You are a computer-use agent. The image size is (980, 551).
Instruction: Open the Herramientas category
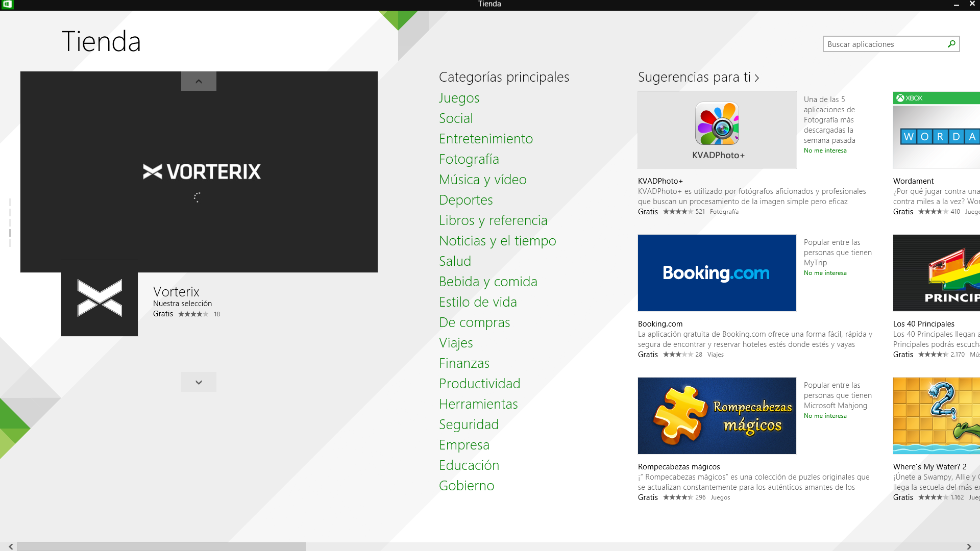click(478, 404)
